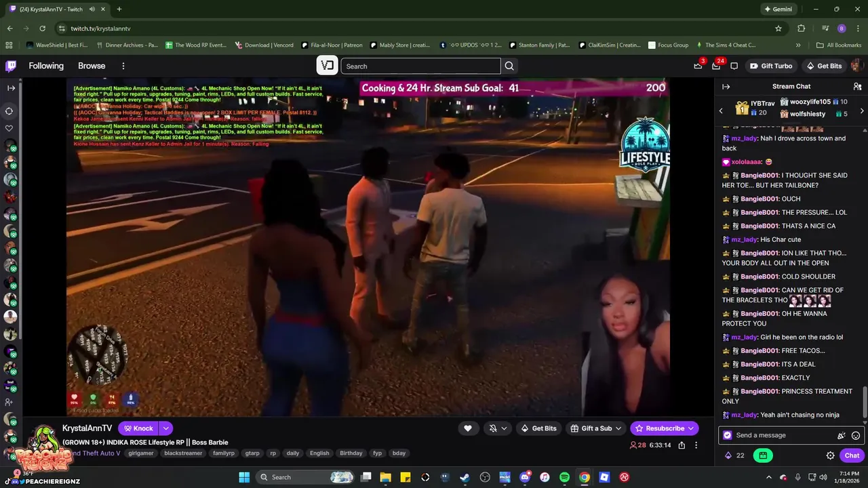Open the Windows Start menu
Viewport: 868px width, 488px height.
[244, 477]
